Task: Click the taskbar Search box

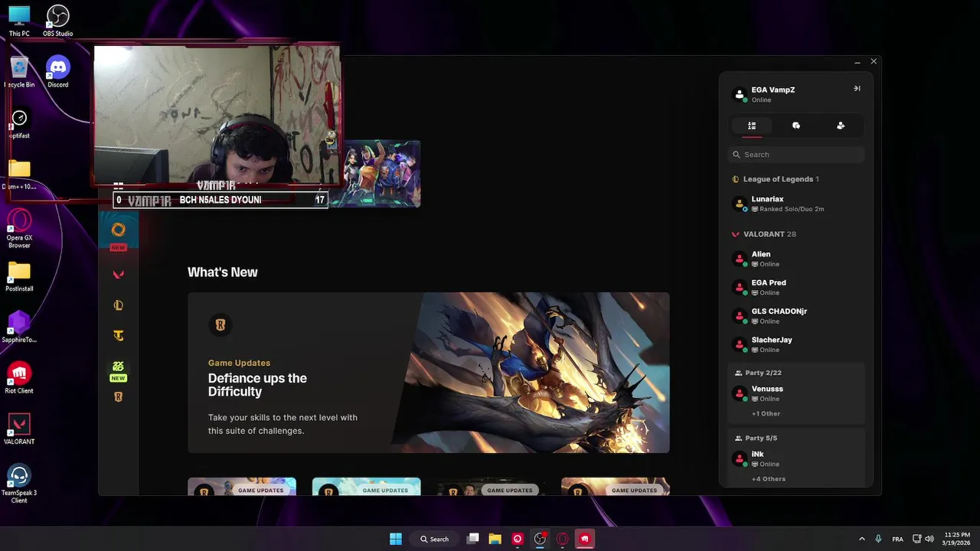Action: coord(435,539)
